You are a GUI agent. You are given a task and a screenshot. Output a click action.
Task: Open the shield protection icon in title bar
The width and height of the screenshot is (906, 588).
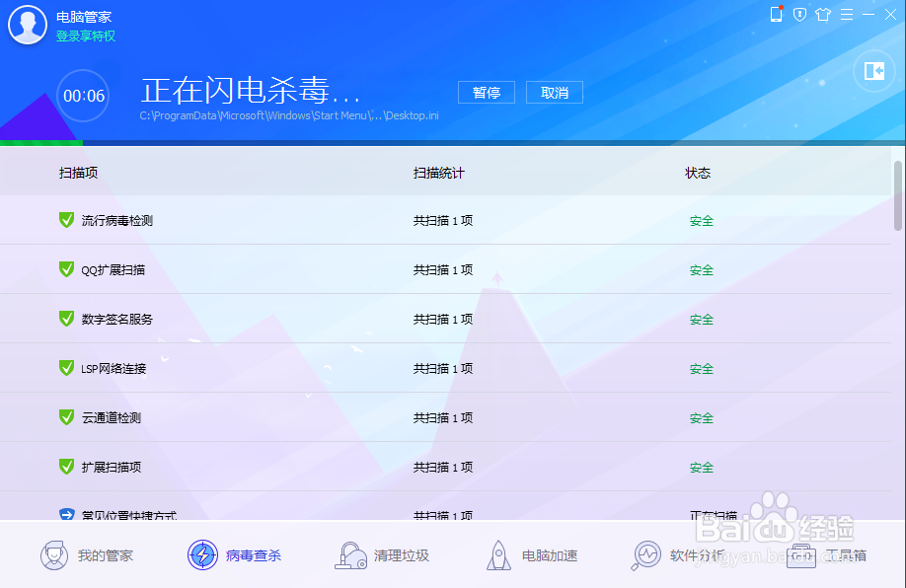click(x=799, y=15)
